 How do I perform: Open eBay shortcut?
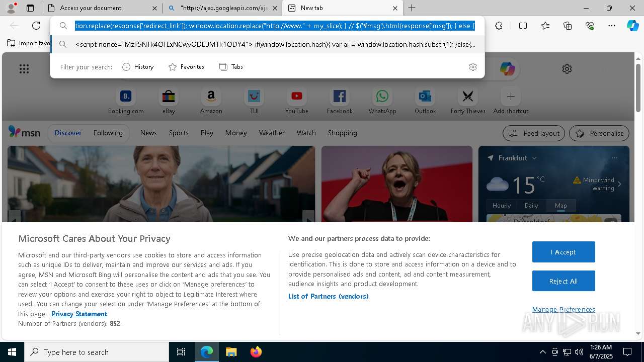(169, 101)
